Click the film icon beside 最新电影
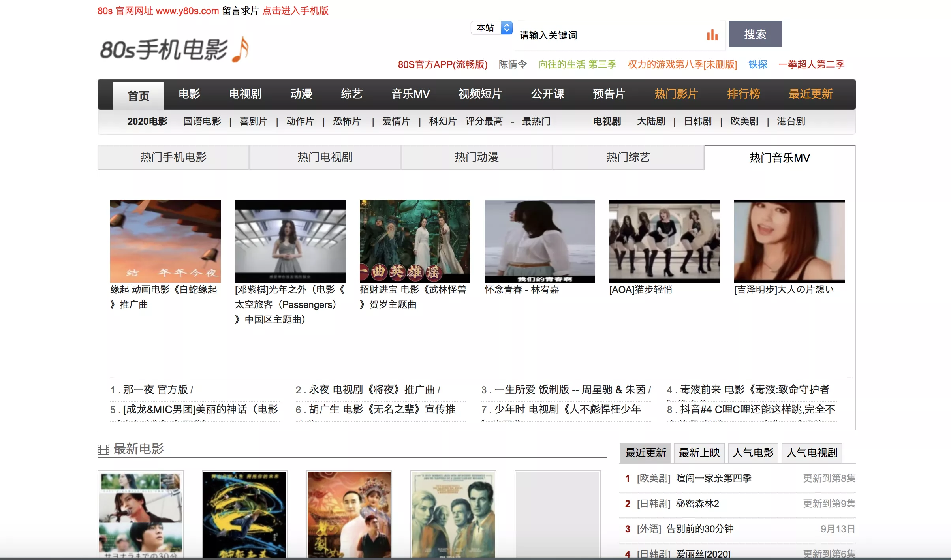The image size is (951, 560). (x=103, y=450)
